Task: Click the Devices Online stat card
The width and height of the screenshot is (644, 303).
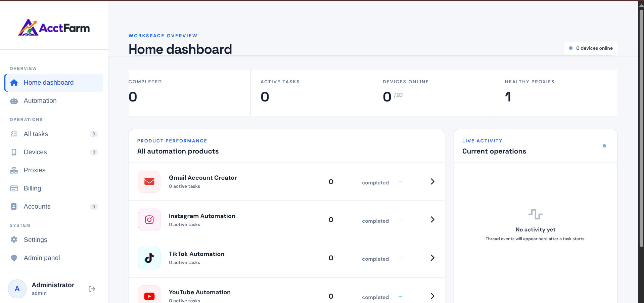Action: tap(434, 93)
